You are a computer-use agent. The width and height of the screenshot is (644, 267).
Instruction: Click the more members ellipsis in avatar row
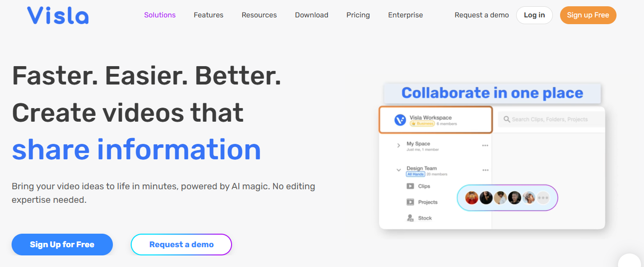[543, 198]
